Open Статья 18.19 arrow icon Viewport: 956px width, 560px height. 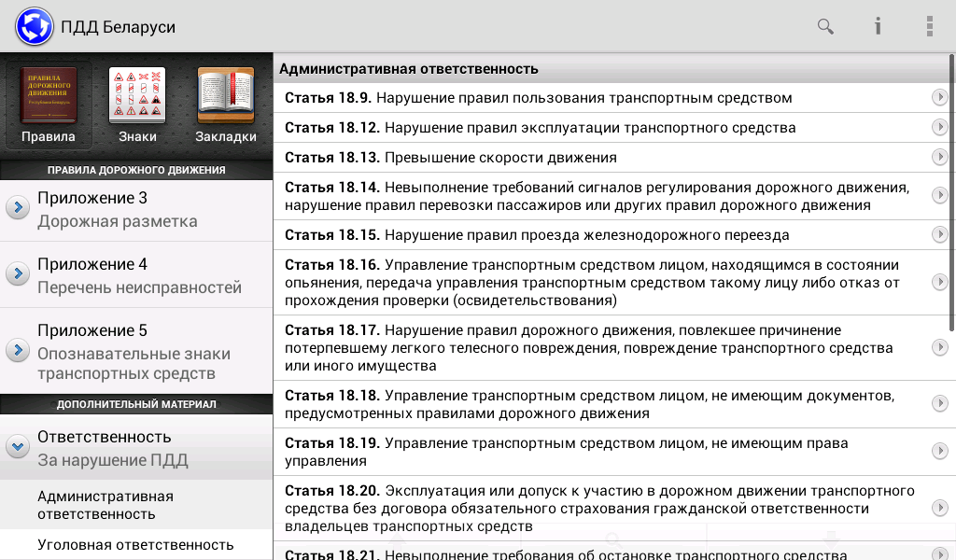click(939, 452)
